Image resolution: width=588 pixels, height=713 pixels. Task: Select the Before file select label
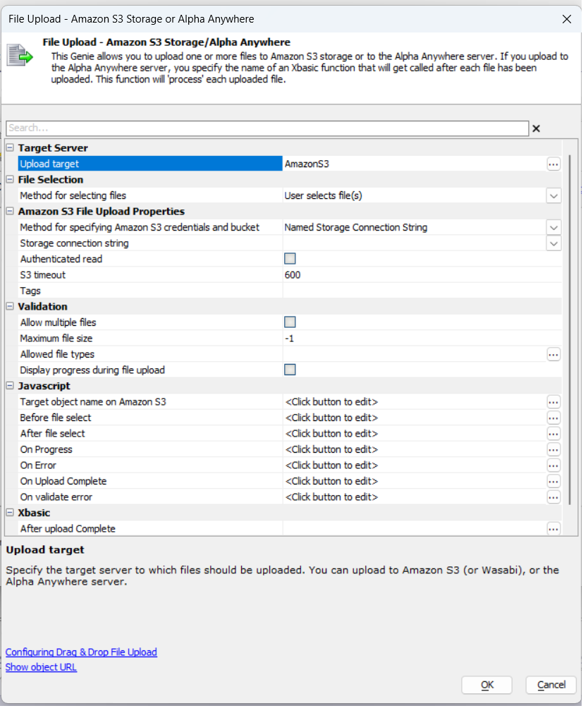[56, 418]
